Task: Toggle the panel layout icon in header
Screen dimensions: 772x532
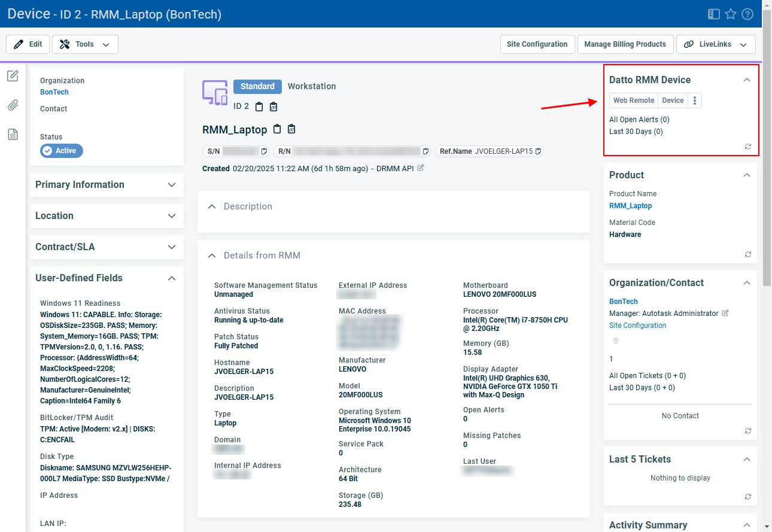Action: 713,14
